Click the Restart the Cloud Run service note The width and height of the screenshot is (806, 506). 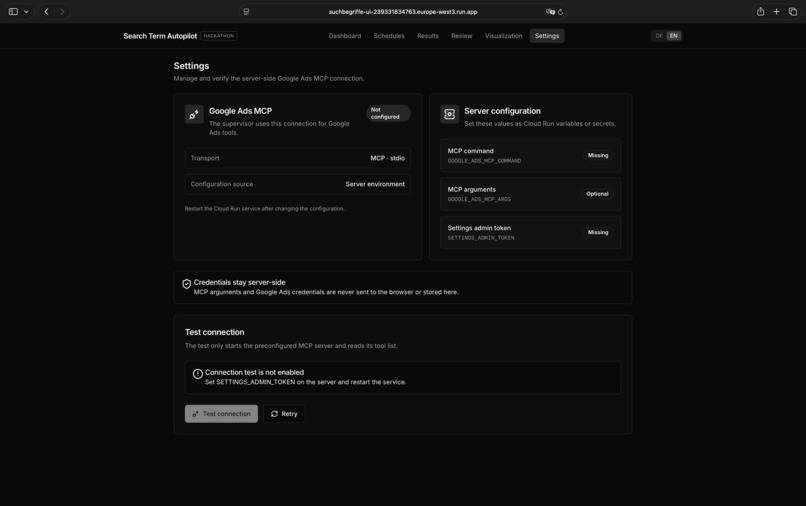(x=265, y=209)
